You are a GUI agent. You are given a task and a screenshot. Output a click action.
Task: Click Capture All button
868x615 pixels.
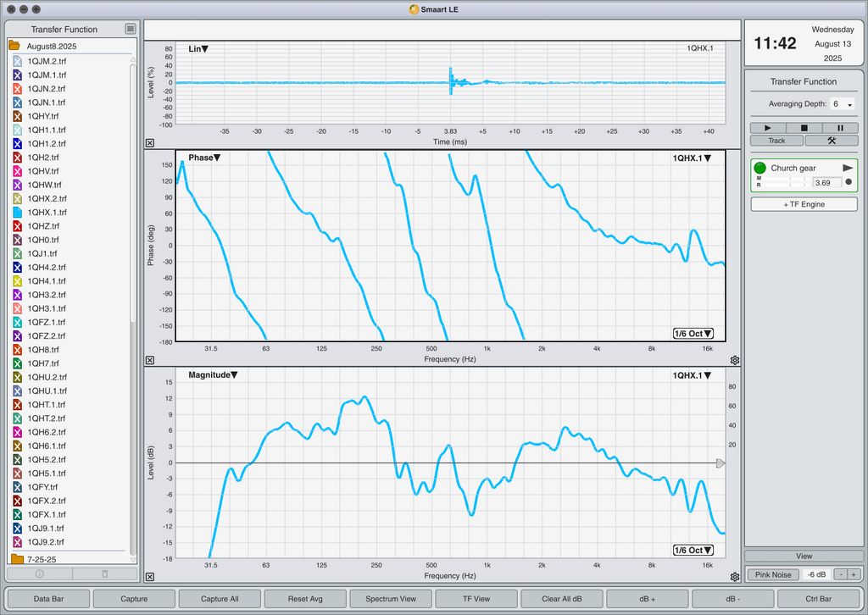(x=220, y=598)
